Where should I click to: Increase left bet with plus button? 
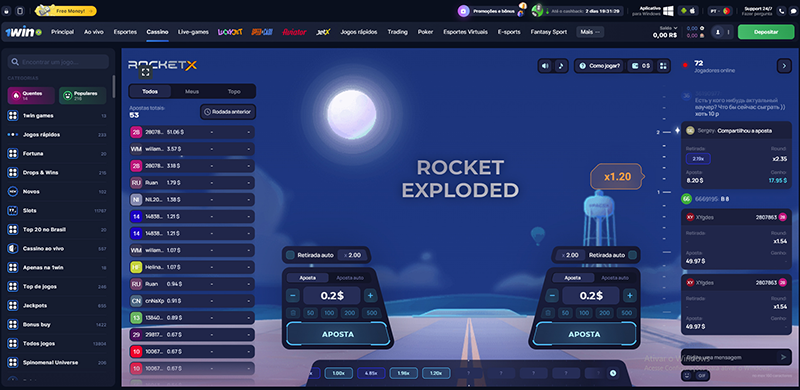(x=370, y=295)
